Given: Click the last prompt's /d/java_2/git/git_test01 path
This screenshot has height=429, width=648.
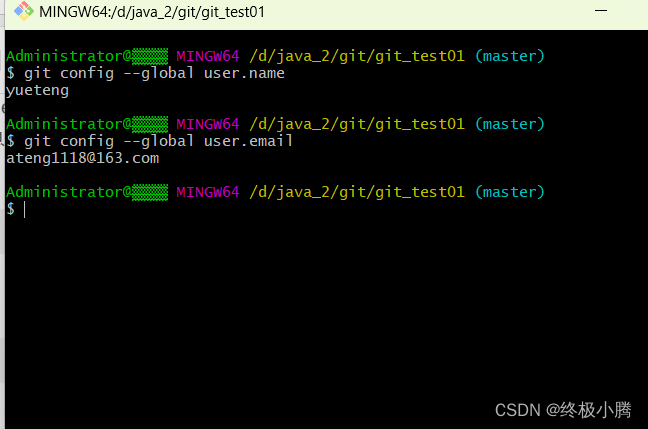Looking at the screenshot, I should [357, 192].
